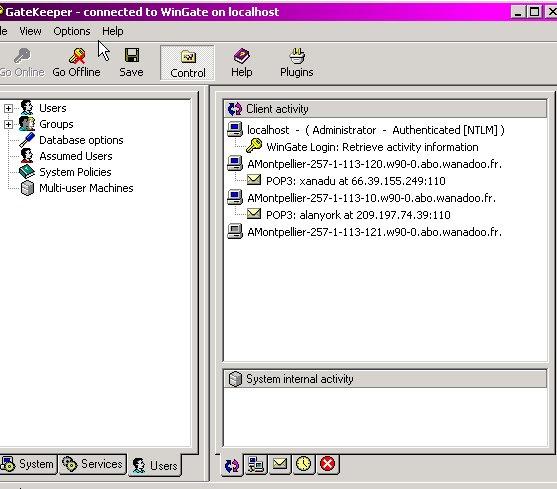
Task: Switch to the System tab
Action: [x=28, y=464]
